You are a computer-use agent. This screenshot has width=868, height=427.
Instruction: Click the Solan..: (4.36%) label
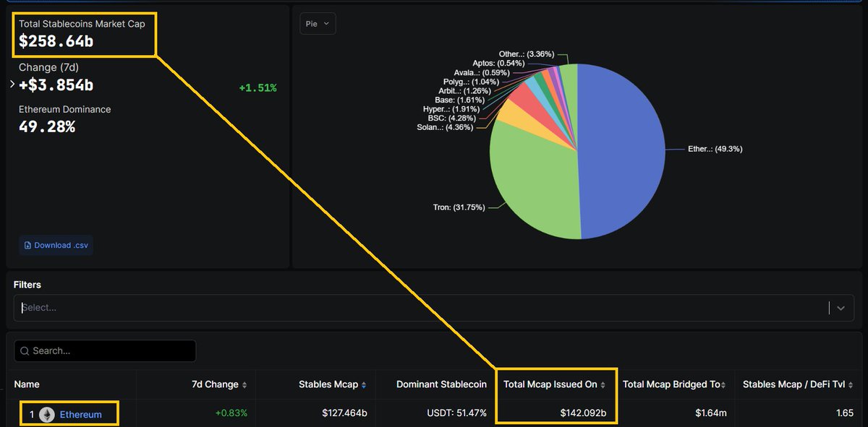[x=445, y=127]
